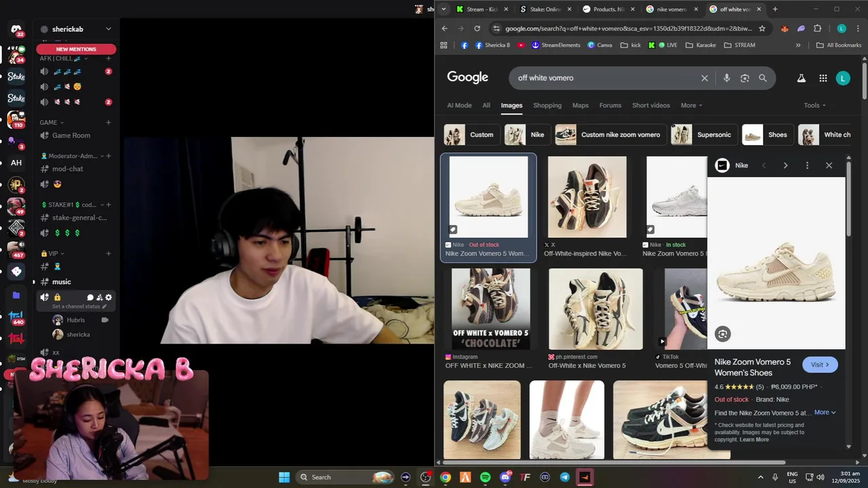Open Spotify from the taskbar

click(485, 477)
